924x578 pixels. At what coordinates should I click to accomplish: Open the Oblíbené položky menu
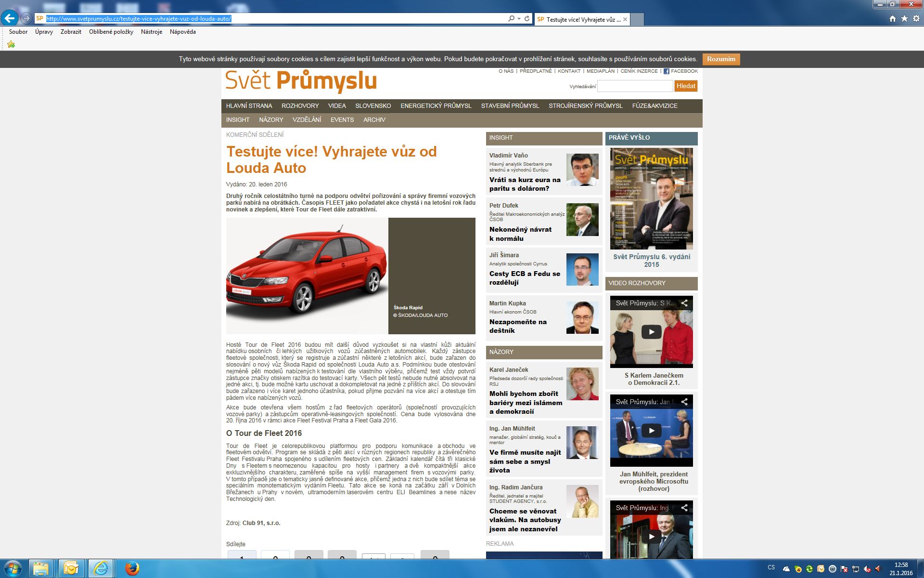[x=111, y=32]
